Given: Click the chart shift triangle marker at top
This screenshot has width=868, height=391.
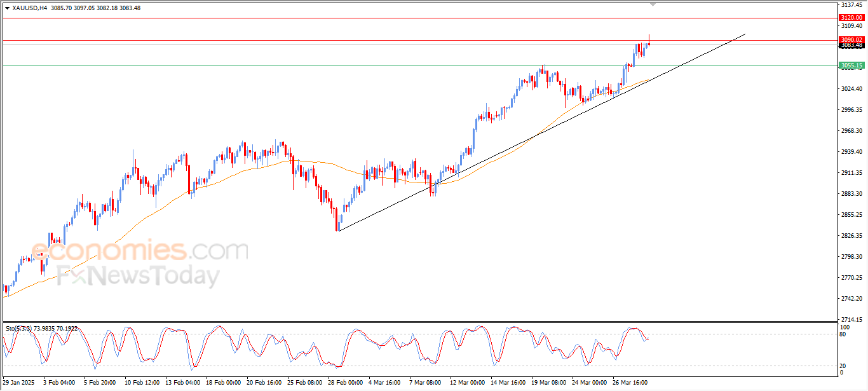Looking at the screenshot, I should coord(653,4).
